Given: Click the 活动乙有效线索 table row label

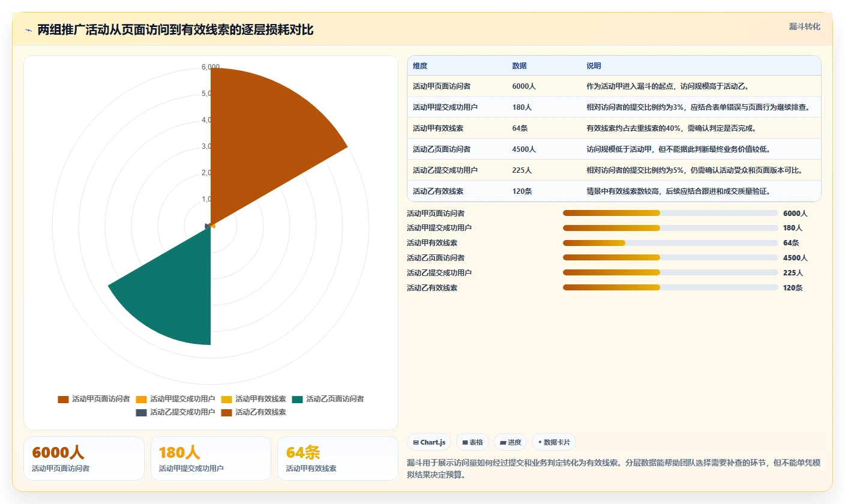Looking at the screenshot, I should coord(438,191).
